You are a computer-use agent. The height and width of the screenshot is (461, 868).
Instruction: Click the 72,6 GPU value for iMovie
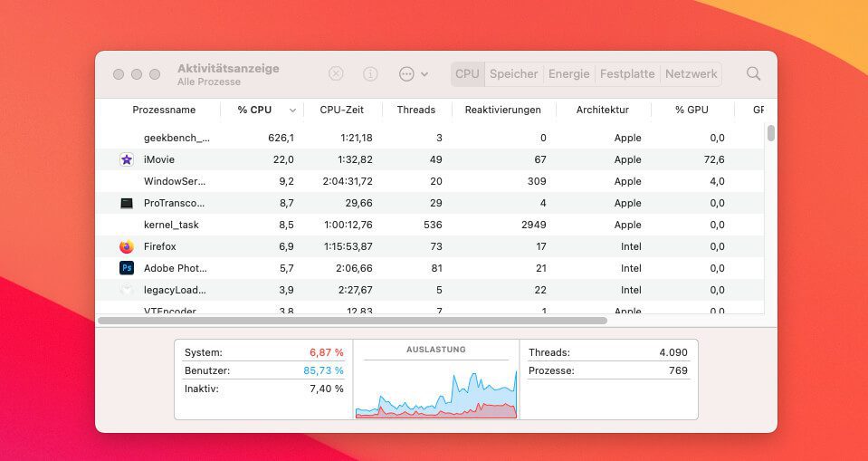point(713,159)
